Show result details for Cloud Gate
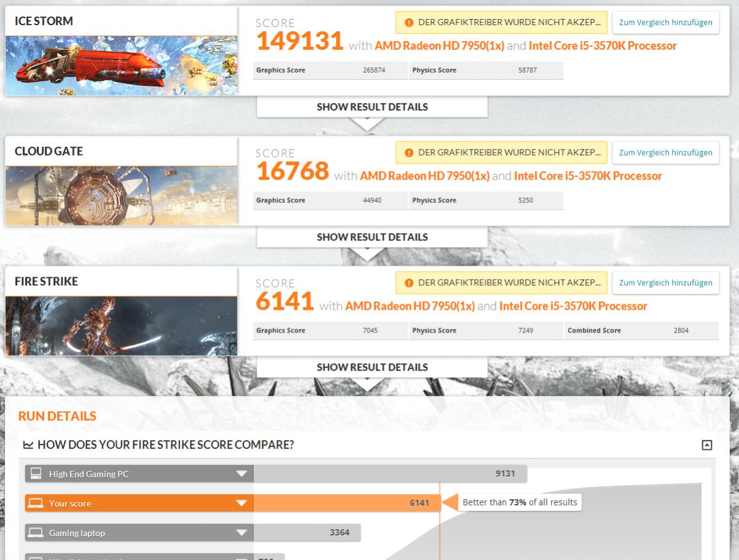 click(x=372, y=237)
